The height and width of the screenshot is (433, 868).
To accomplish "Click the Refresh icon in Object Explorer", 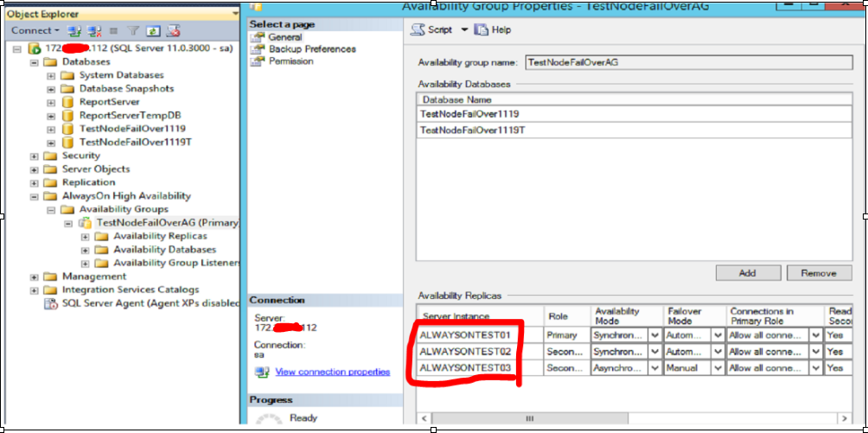I will (154, 31).
